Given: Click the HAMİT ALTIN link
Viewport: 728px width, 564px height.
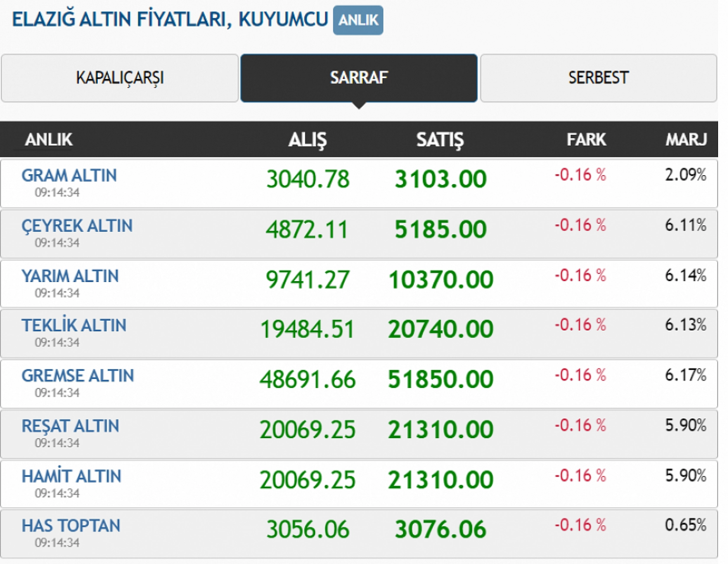Looking at the screenshot, I should pyautogui.click(x=71, y=476).
